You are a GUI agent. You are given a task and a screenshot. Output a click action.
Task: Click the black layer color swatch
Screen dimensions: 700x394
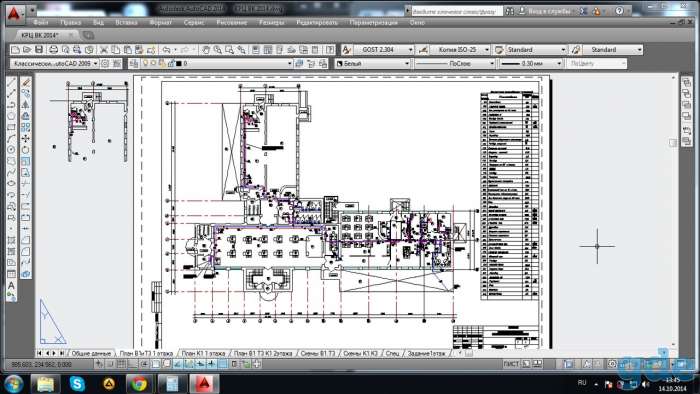click(x=179, y=64)
